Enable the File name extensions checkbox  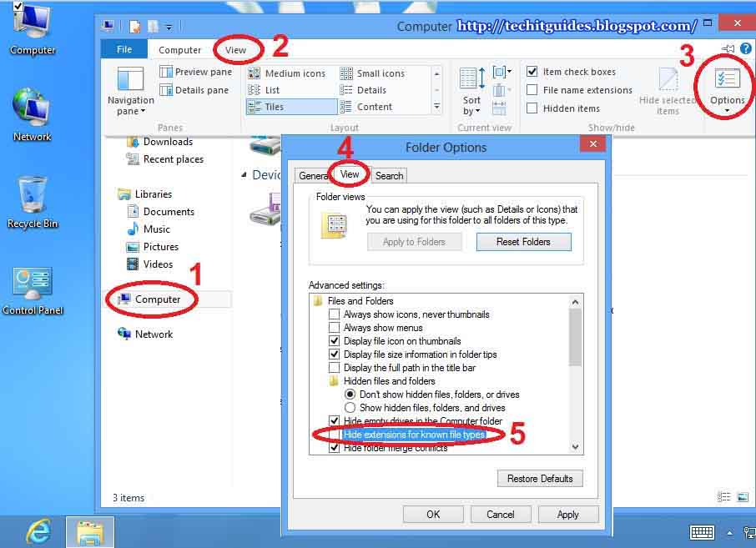click(532, 89)
